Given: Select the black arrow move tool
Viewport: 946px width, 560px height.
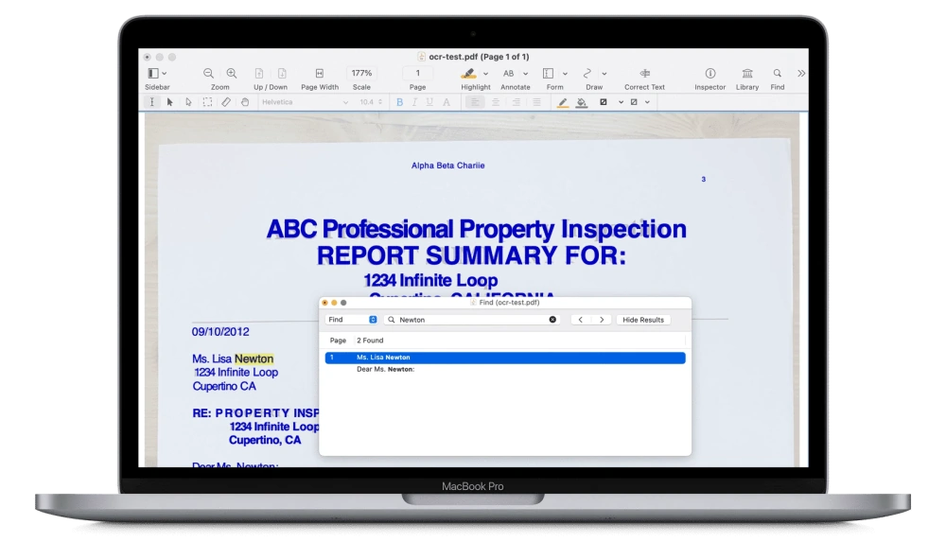Looking at the screenshot, I should 170,102.
